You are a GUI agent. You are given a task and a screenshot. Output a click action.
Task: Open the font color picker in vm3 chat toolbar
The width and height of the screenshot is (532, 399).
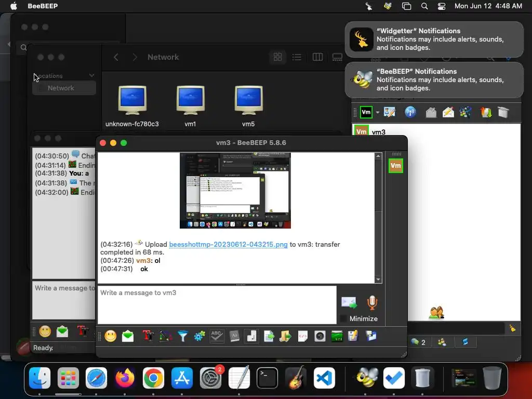(x=166, y=336)
